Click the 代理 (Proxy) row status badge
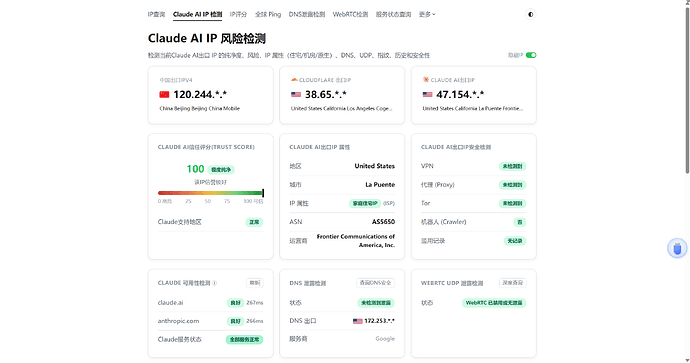Viewport: 690px width, 363px height. tap(512, 185)
